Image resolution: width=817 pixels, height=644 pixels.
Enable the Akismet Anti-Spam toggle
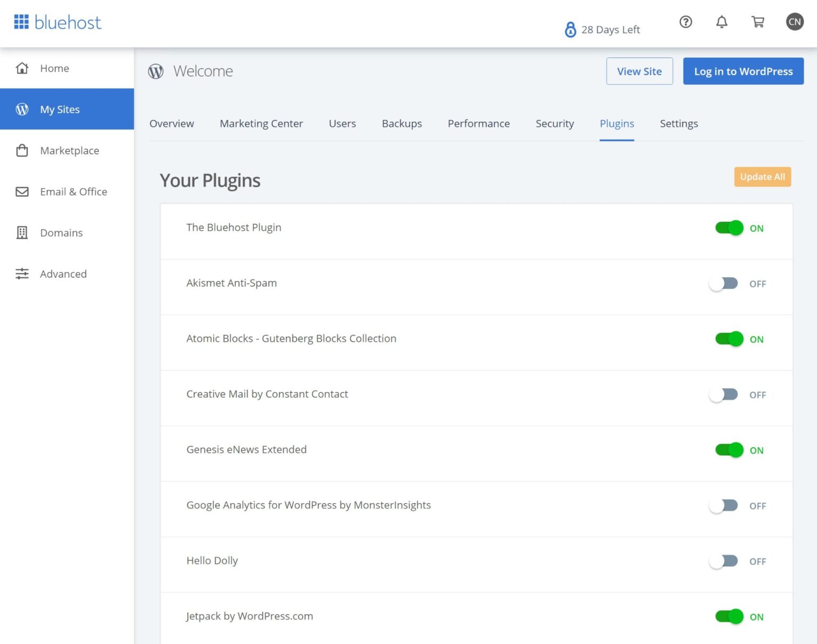[723, 283]
